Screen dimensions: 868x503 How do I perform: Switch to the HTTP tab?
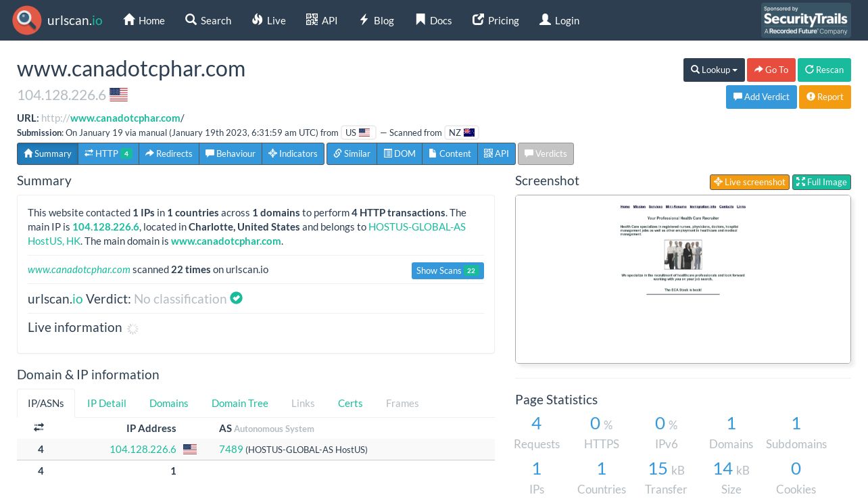[108, 153]
